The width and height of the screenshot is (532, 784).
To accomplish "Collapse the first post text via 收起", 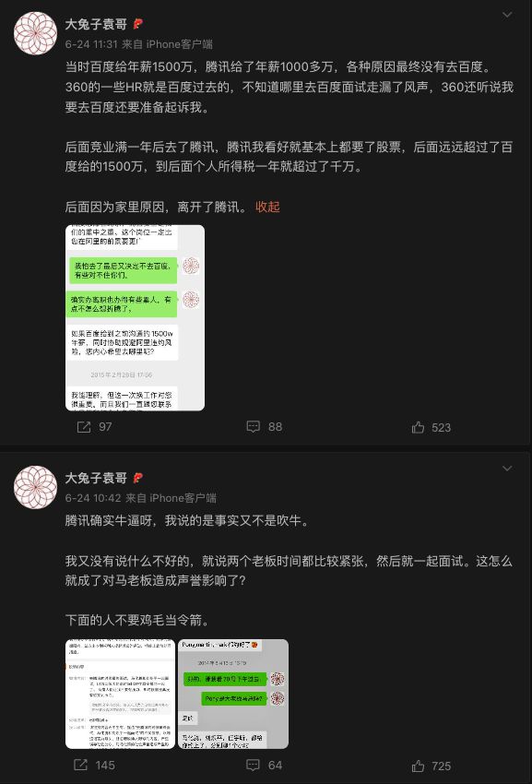I will [267, 207].
